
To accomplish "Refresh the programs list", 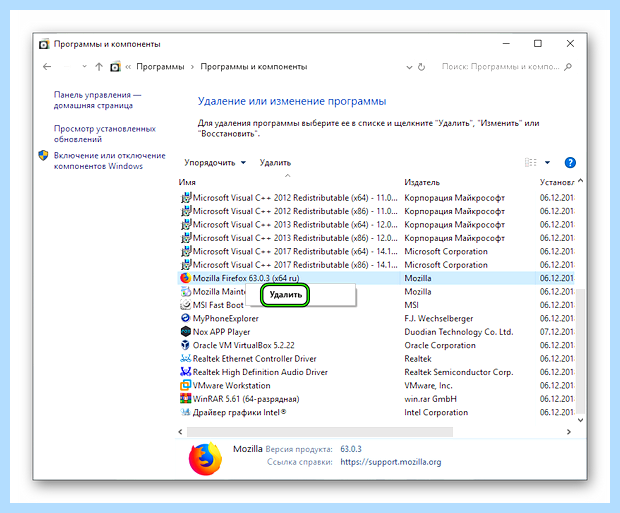I will tap(422, 67).
